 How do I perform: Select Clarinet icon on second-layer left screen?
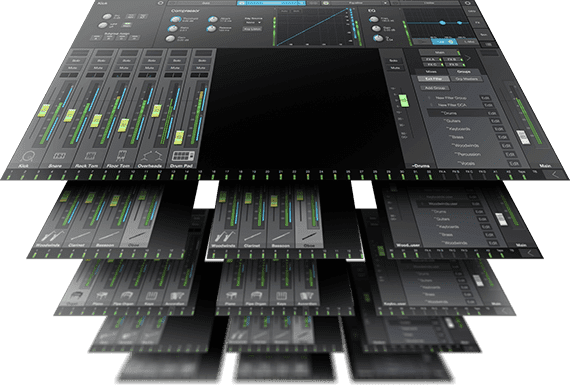pos(81,236)
